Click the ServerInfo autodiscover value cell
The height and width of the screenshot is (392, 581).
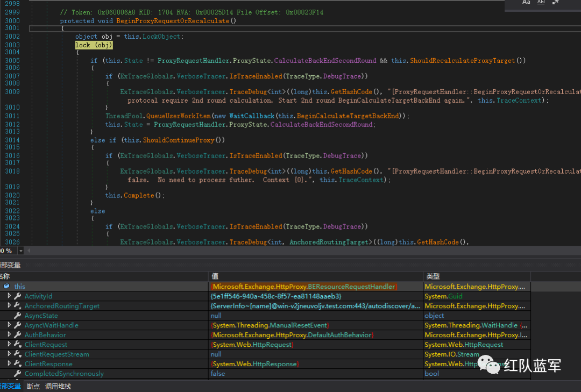[x=315, y=305]
